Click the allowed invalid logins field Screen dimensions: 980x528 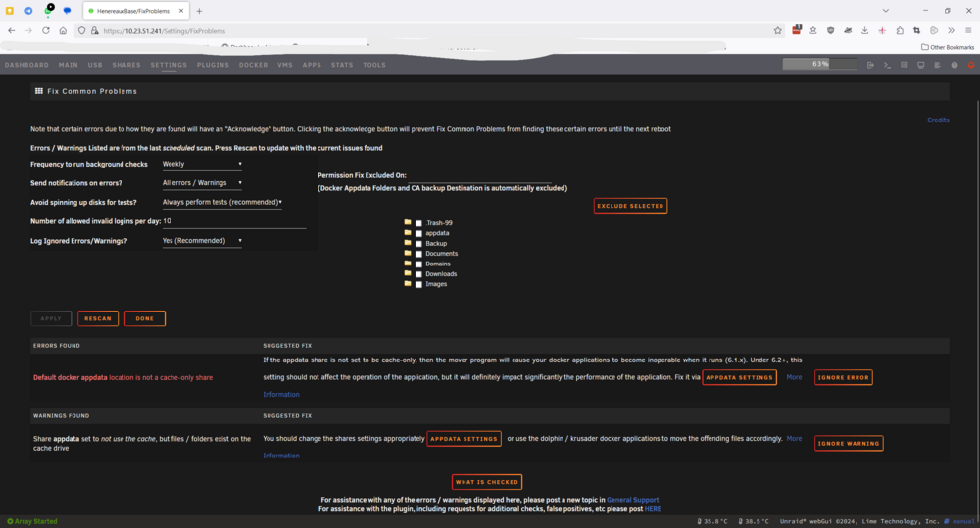(234, 221)
